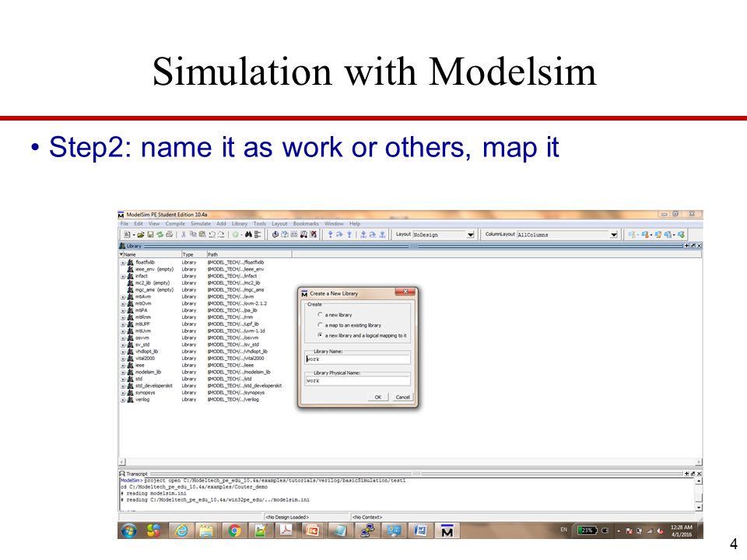Open the Adobe Reader taskbar icon
The height and width of the screenshot is (560, 747).
click(x=286, y=530)
